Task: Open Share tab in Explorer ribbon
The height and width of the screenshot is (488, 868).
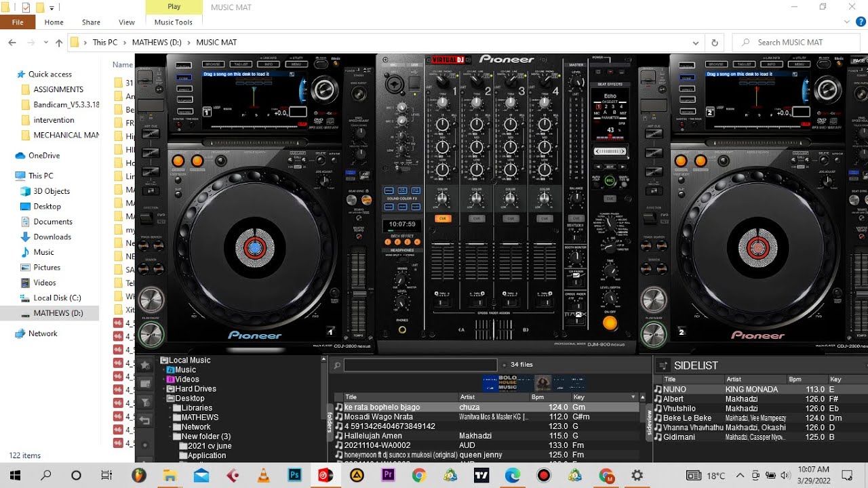Action: pyautogui.click(x=91, y=22)
